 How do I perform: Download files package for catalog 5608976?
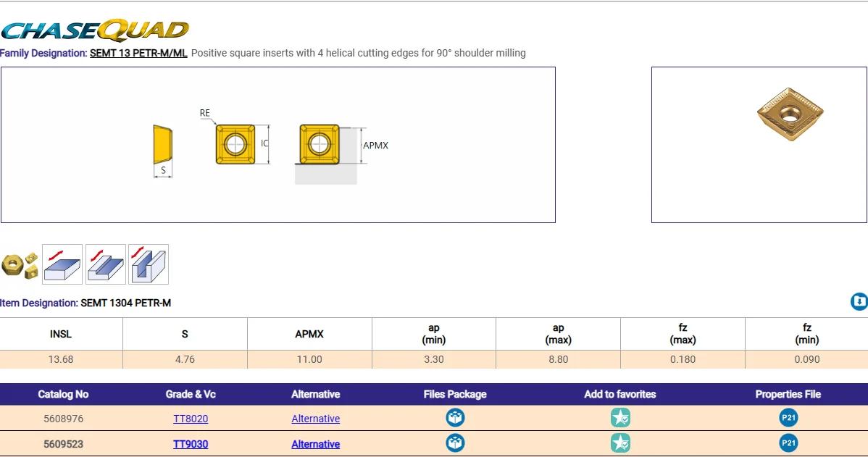point(455,418)
